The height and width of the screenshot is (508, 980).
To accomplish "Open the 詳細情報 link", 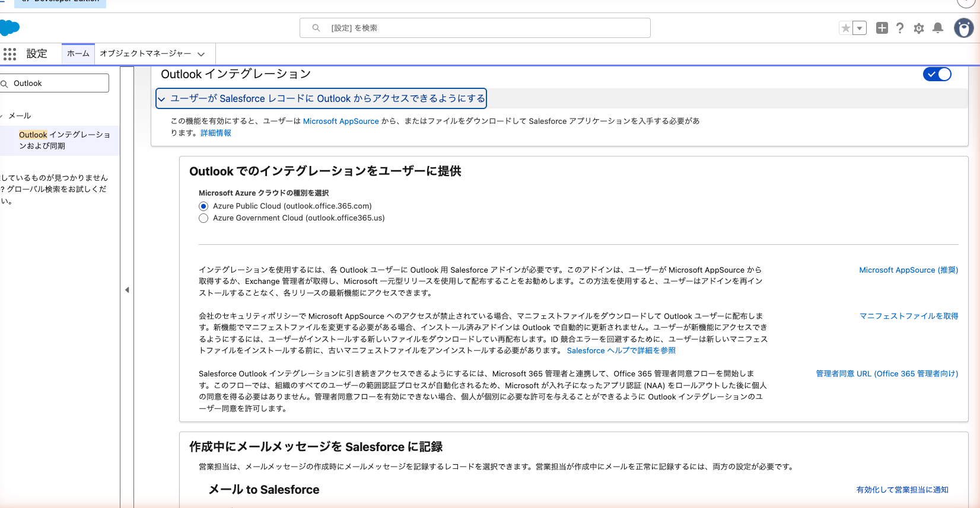I will [x=216, y=133].
